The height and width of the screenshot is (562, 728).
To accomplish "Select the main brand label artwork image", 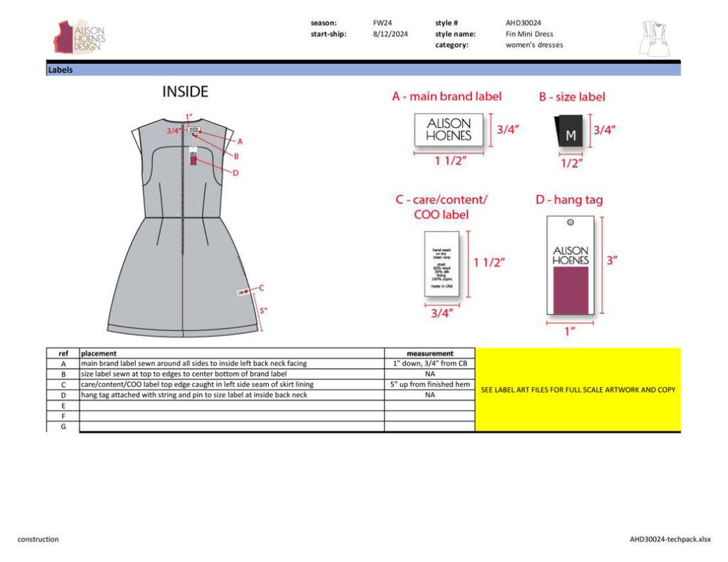I will coord(449,129).
